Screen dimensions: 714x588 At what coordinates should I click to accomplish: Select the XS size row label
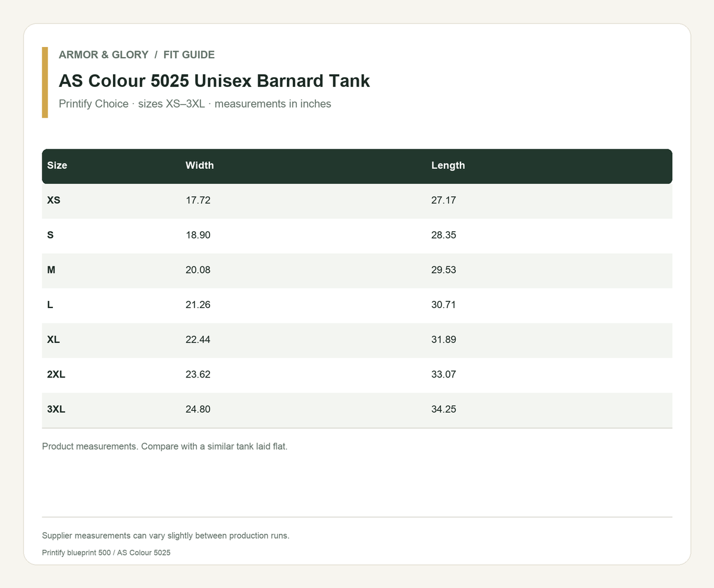(54, 200)
